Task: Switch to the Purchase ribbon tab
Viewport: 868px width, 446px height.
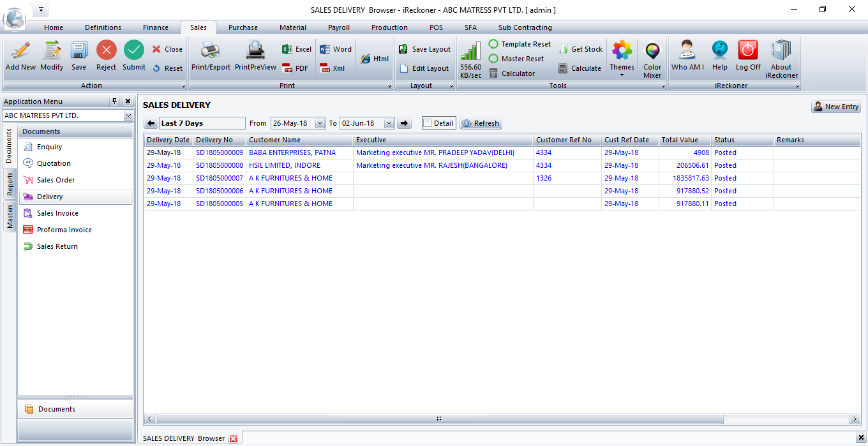Action: tap(243, 27)
